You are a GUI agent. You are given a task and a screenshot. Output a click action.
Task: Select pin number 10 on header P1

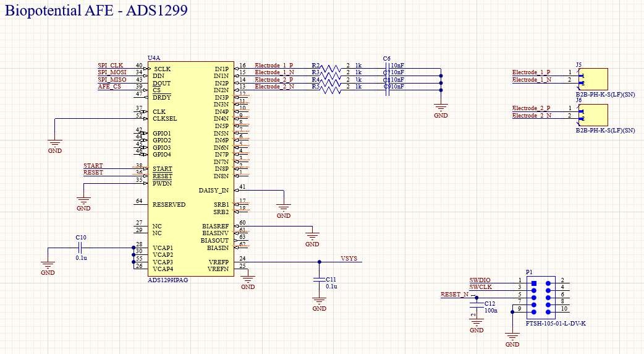point(564,308)
